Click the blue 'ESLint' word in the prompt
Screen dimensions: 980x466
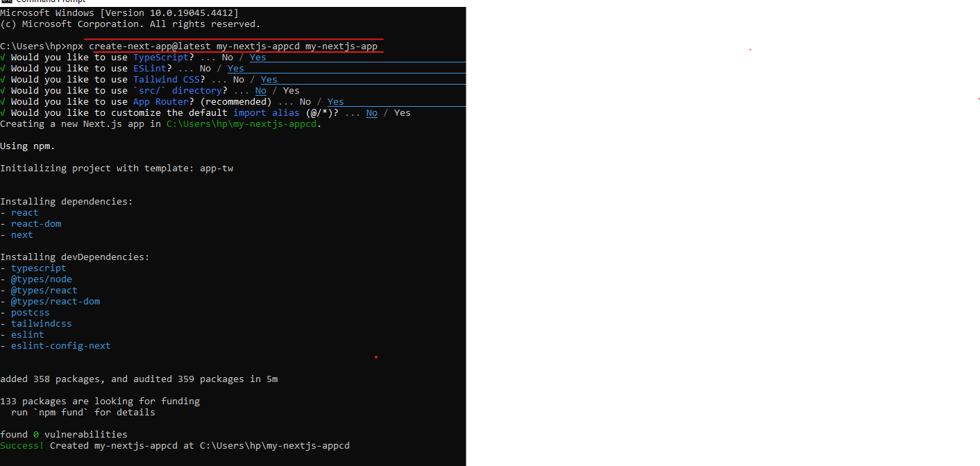coord(150,69)
